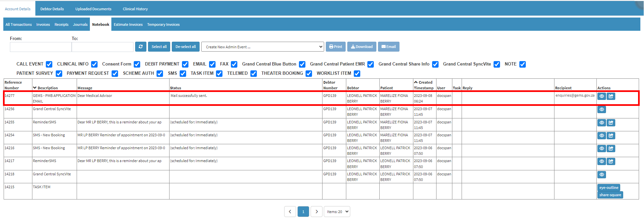Disable the WORKLIST ITEM filter checkbox
Screen dimensions: 644x219
357,73
